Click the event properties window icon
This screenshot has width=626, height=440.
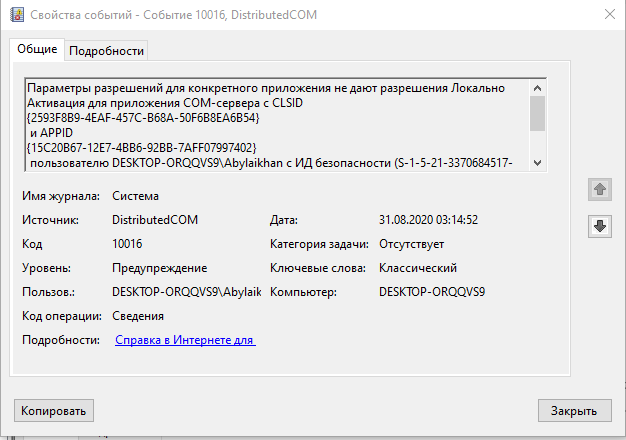click(17, 15)
